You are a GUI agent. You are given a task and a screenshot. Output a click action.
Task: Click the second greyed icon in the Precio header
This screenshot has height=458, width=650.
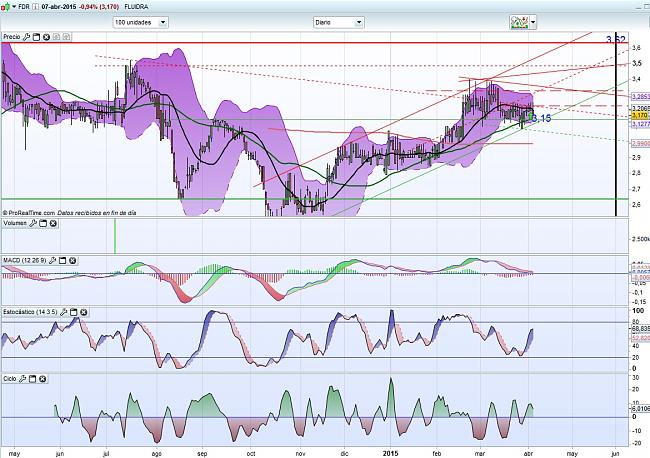66,37
